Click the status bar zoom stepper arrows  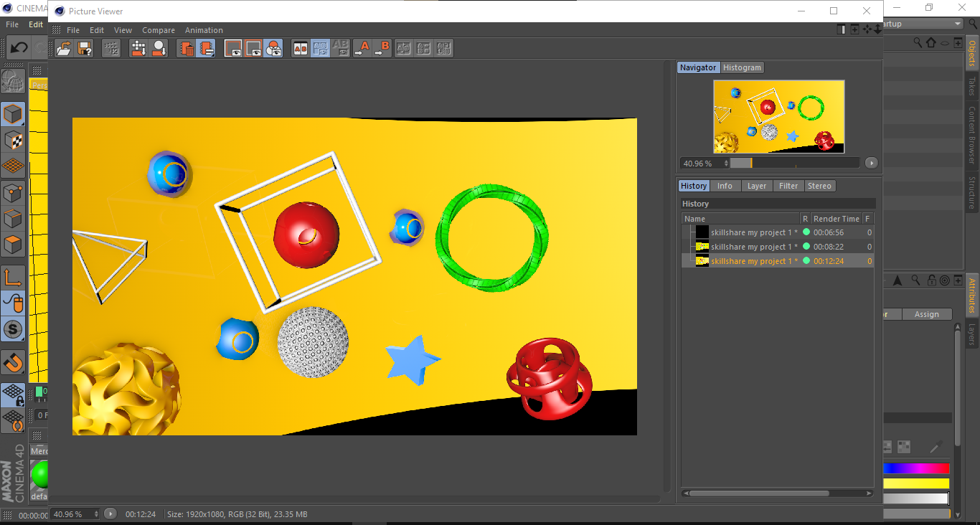coord(97,514)
